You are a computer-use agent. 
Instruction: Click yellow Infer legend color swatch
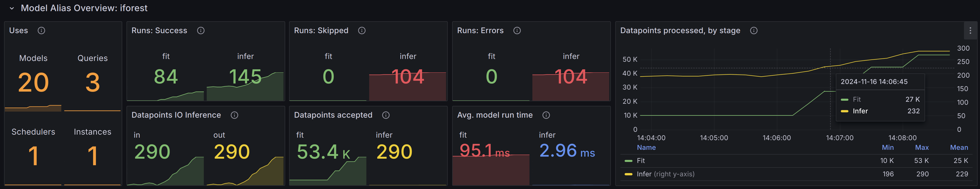click(629, 174)
